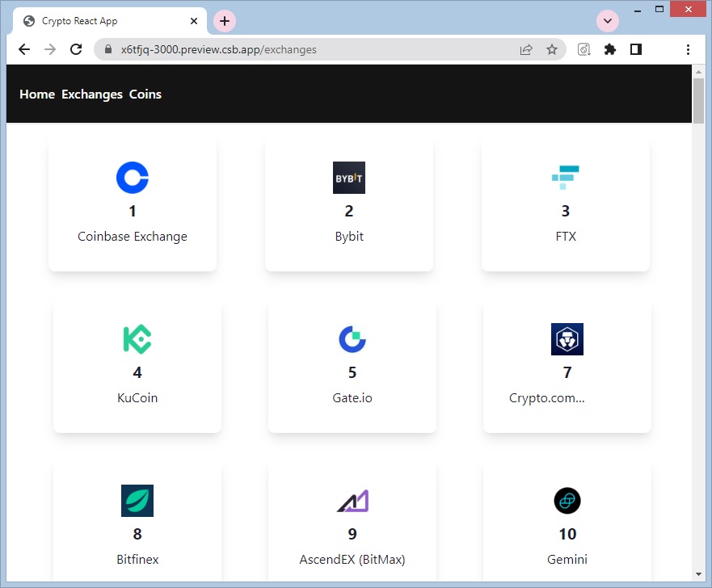Go forward in browser history
The height and width of the screenshot is (588, 712).
(50, 49)
